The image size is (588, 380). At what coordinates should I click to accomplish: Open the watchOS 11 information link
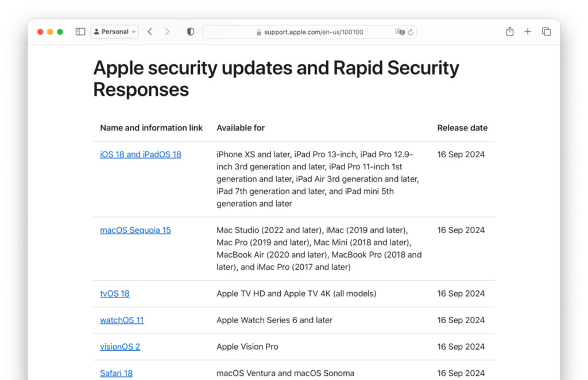pos(122,320)
